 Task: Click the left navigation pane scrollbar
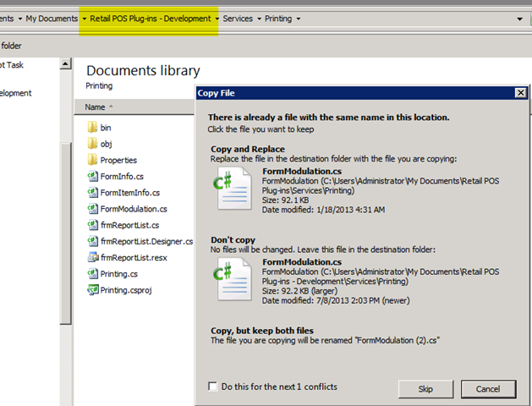tap(66, 211)
